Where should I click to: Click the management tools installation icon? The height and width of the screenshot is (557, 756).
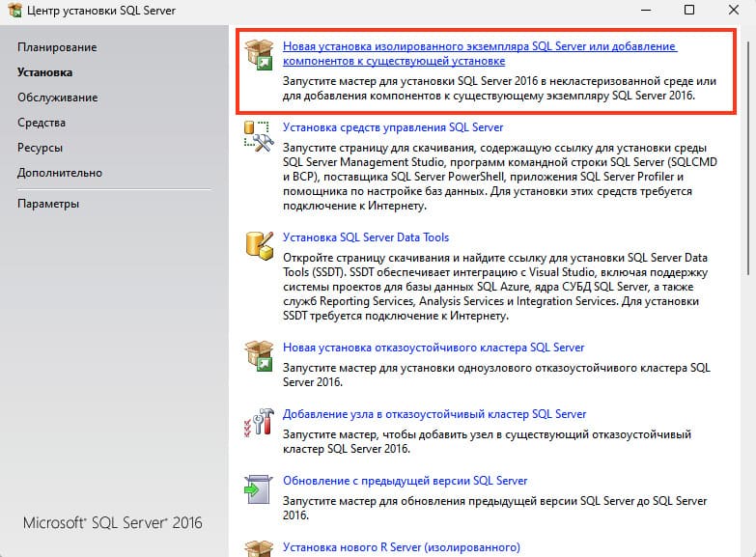[259, 136]
